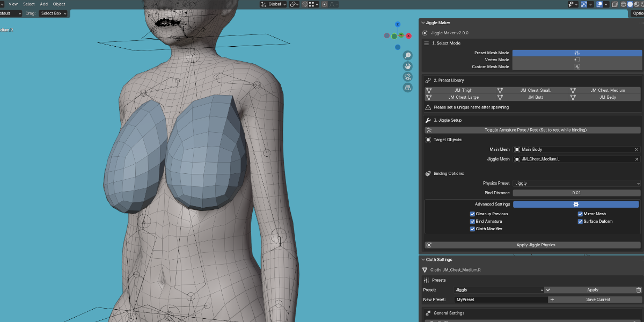Open the Global transform orientation dropdown

click(x=273, y=4)
